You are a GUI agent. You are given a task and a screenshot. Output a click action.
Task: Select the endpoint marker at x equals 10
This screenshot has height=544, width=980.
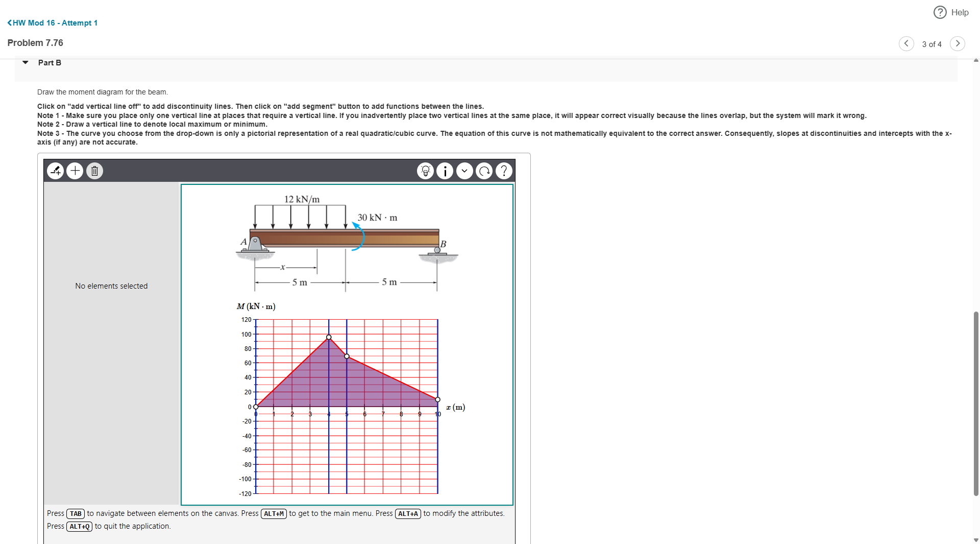pyautogui.click(x=437, y=399)
